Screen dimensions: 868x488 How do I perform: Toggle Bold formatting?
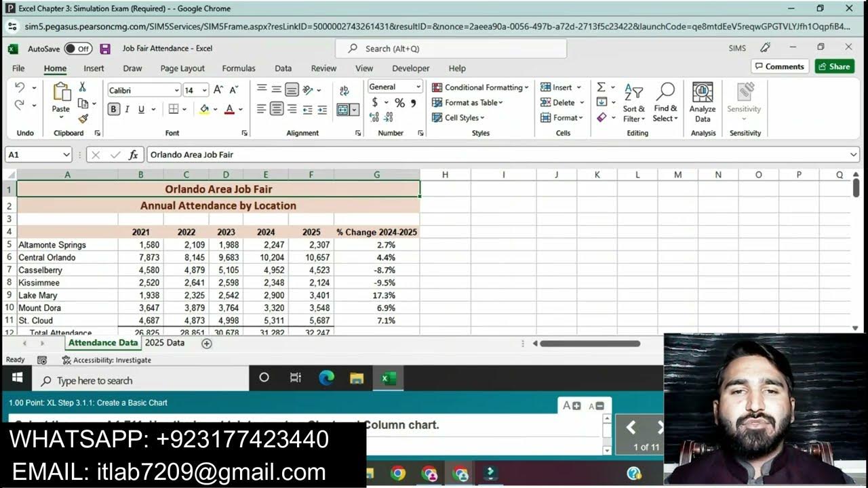tap(113, 109)
